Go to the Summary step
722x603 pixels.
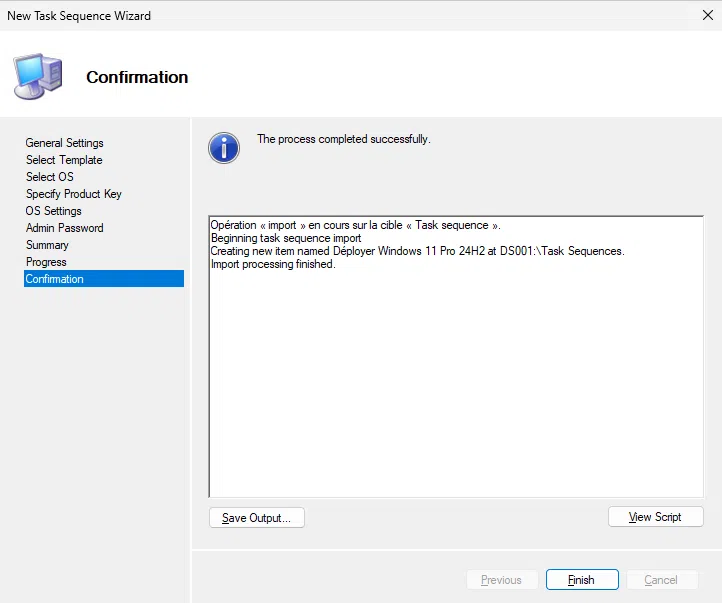click(47, 245)
